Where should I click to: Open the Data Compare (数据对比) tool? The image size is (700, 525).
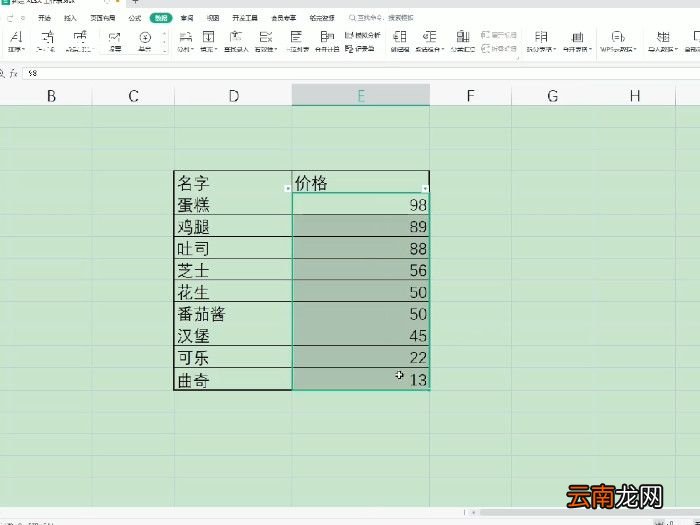[x=79, y=41]
